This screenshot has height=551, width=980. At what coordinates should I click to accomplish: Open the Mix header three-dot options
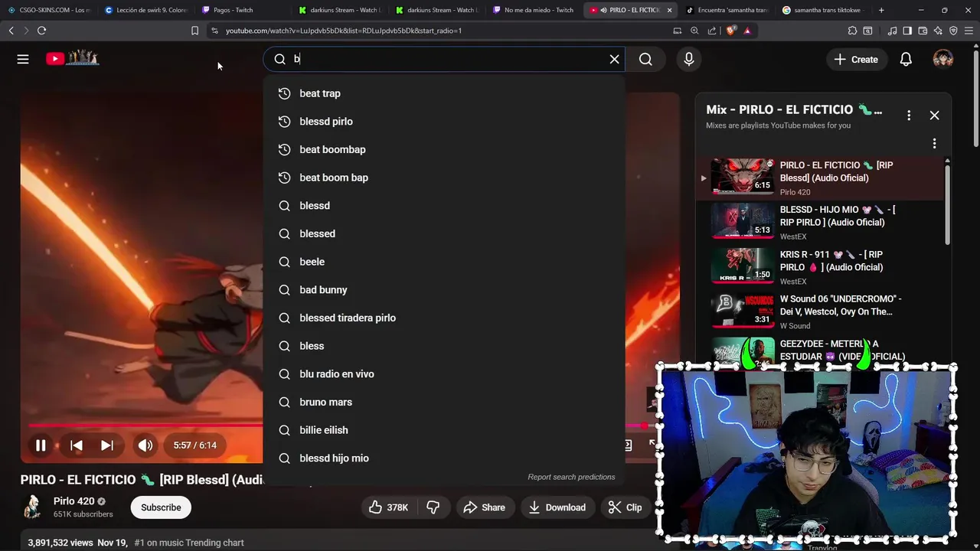tap(909, 116)
